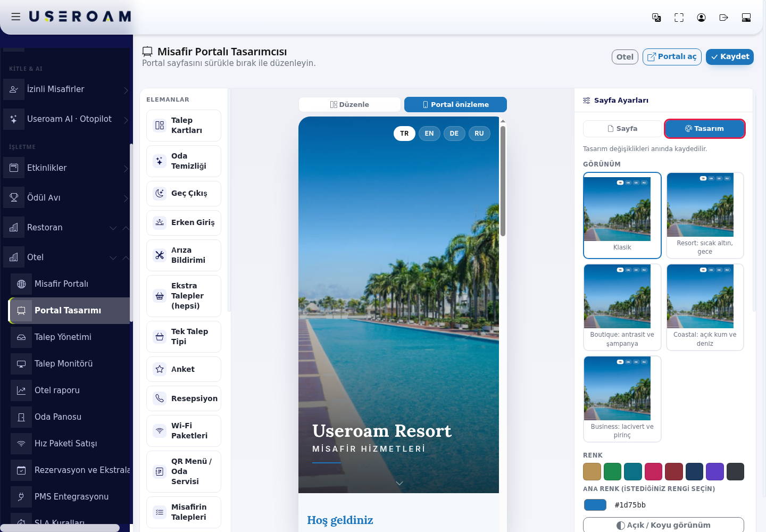
Task: Switch preview language to TR
Action: [x=404, y=134]
